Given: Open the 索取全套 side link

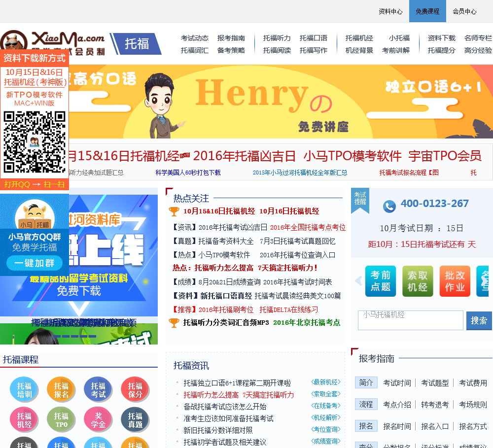Looking at the screenshot, I should tap(326, 394).
